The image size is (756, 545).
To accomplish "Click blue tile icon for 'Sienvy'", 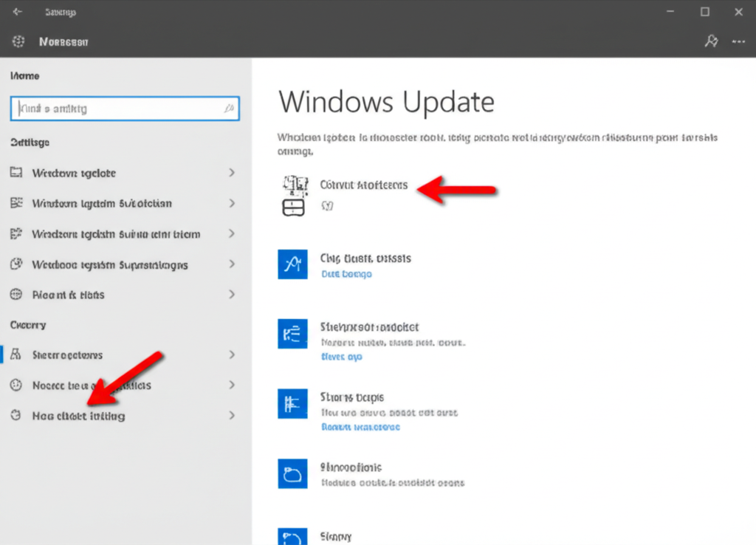I will [x=292, y=537].
